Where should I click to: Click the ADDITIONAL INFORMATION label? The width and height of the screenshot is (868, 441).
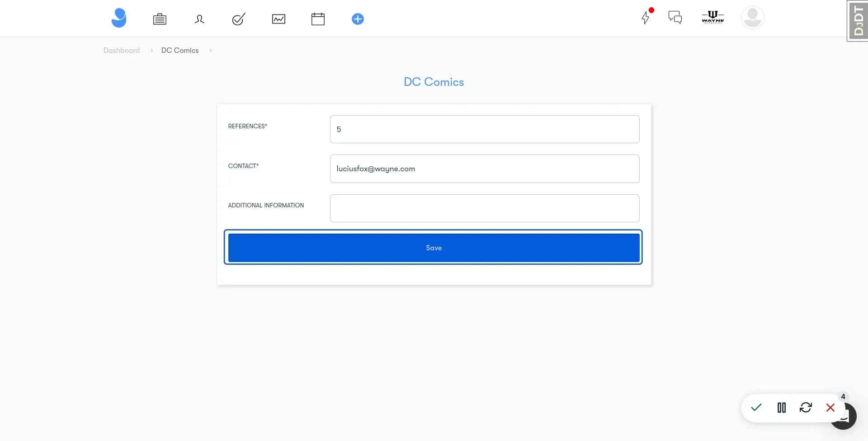pyautogui.click(x=266, y=205)
